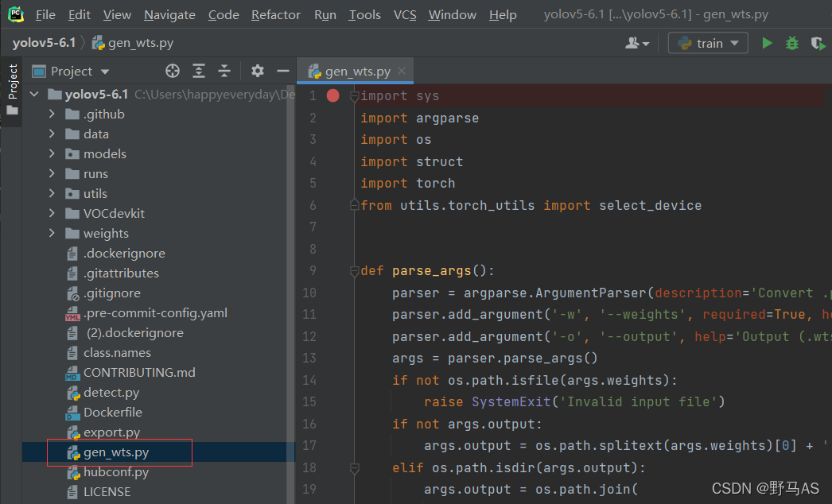Start debugging with the green bug icon
The height and width of the screenshot is (504, 832).
pyautogui.click(x=792, y=43)
